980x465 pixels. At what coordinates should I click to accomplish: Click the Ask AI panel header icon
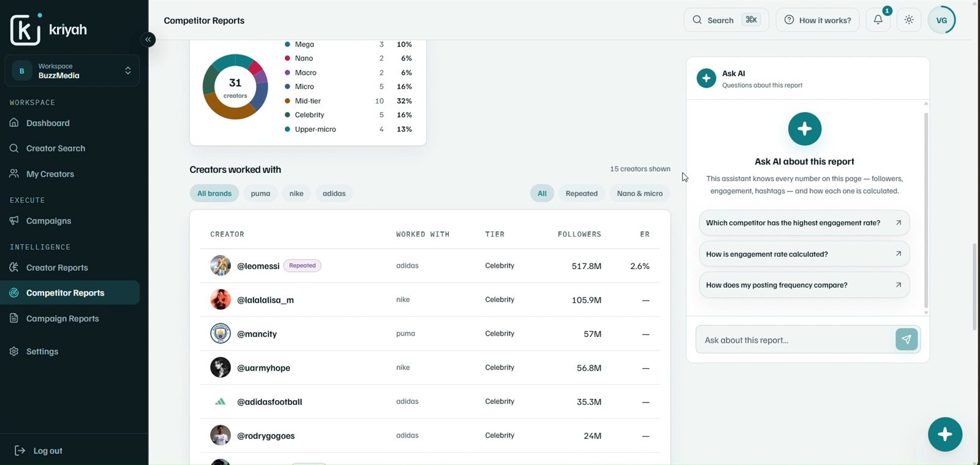coord(706,78)
